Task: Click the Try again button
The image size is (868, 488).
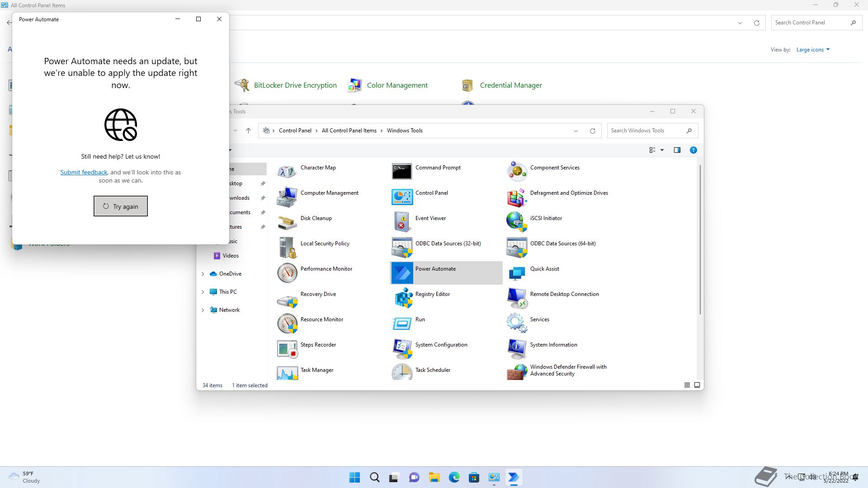Action: click(120, 206)
